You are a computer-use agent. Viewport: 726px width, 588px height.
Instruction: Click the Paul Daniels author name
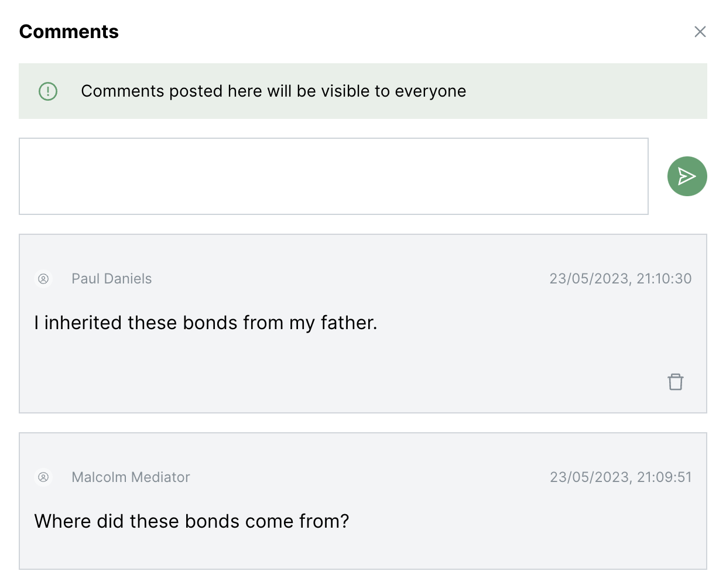[x=111, y=279]
